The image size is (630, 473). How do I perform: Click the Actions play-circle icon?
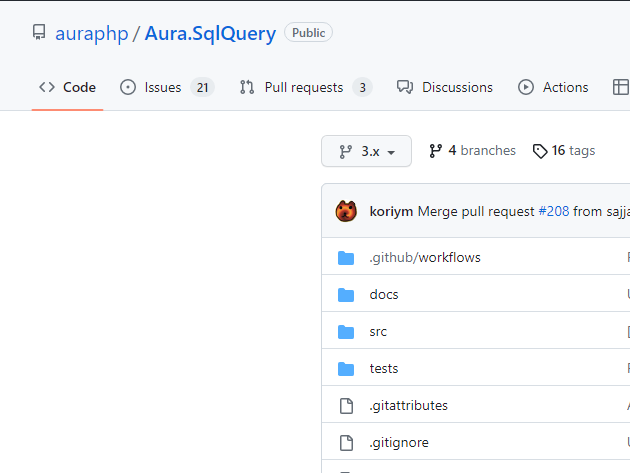(526, 87)
